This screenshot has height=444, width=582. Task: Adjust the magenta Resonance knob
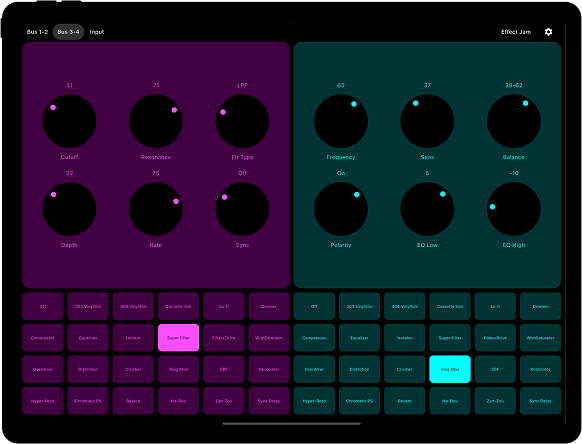[156, 121]
